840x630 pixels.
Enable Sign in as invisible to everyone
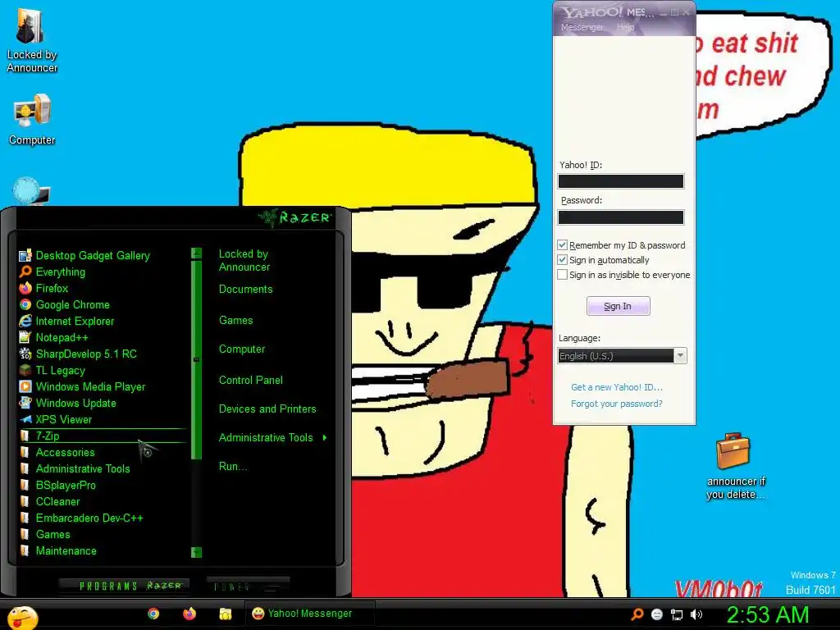click(x=563, y=275)
